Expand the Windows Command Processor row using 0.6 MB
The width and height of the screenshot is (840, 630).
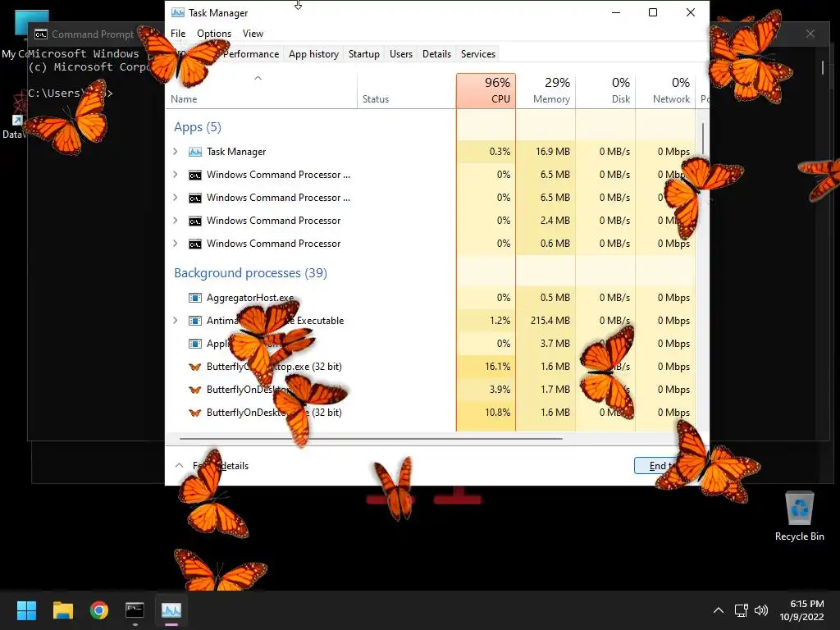point(176,244)
